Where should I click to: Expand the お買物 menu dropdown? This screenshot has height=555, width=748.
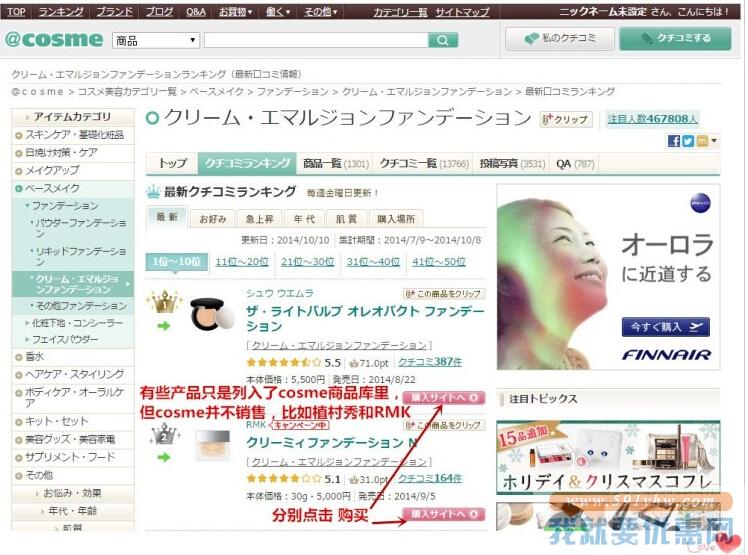coord(236,11)
